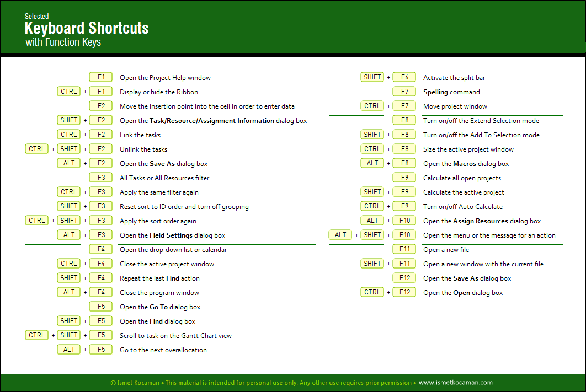This screenshot has width=586, height=392.
Task: Click the F11 key beside 'Open a new file'
Action: (404, 249)
